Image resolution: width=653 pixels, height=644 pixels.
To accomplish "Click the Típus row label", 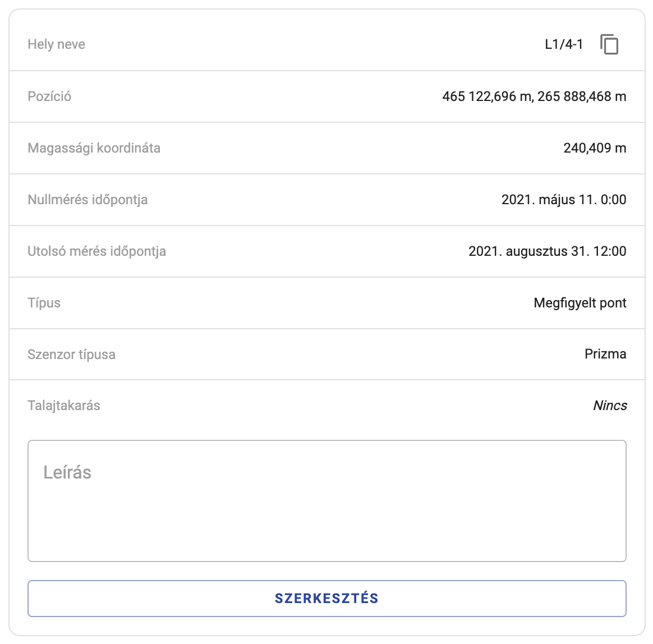I will click(44, 303).
